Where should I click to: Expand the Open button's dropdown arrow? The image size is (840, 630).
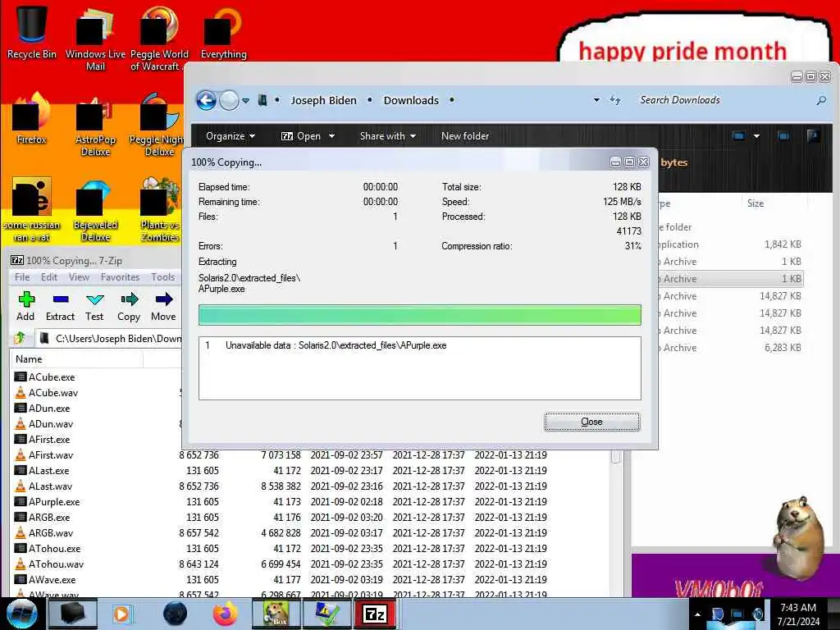331,136
